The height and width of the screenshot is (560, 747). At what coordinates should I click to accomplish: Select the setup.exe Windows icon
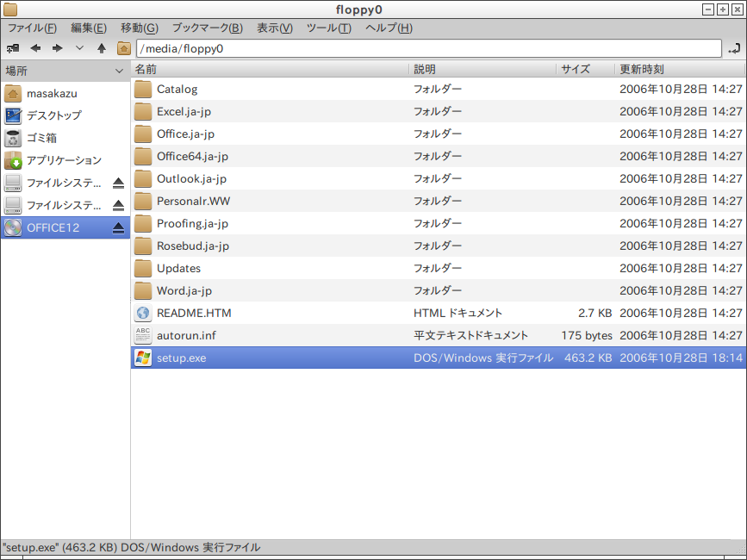pyautogui.click(x=143, y=358)
